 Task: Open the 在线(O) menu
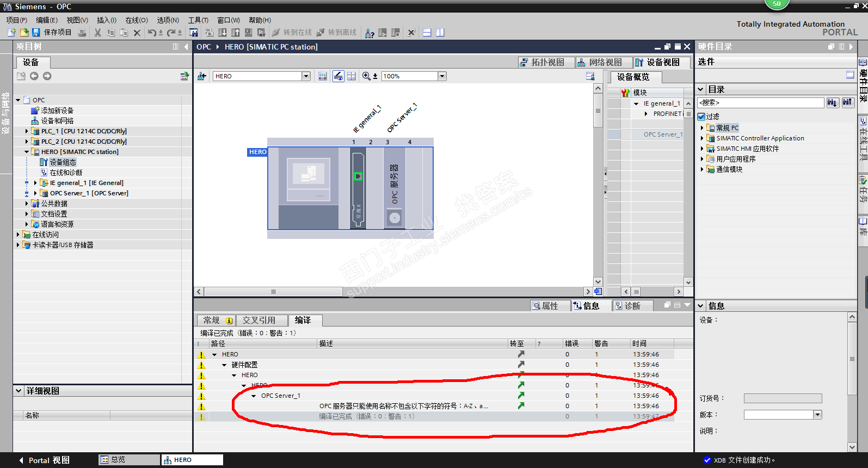coord(137,20)
